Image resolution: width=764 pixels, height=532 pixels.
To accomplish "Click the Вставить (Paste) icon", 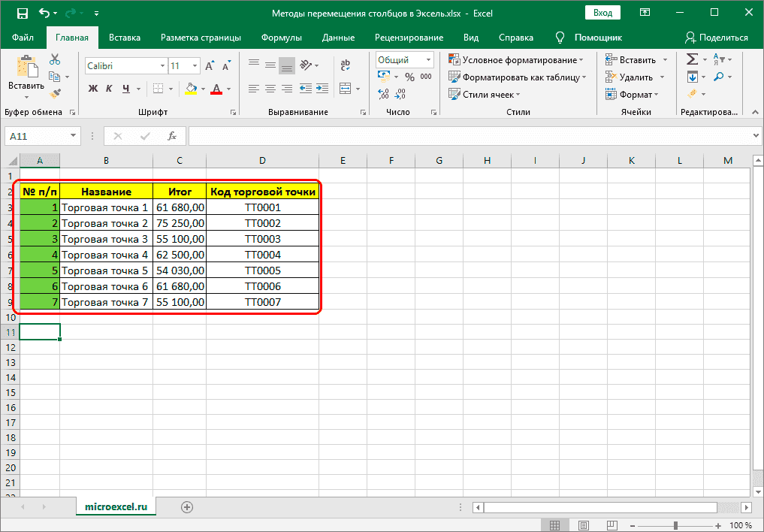I will point(26,66).
